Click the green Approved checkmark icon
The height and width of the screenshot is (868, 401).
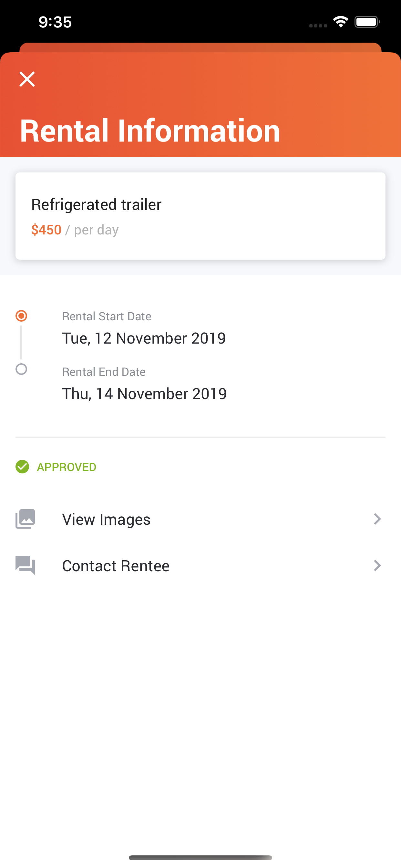(22, 467)
